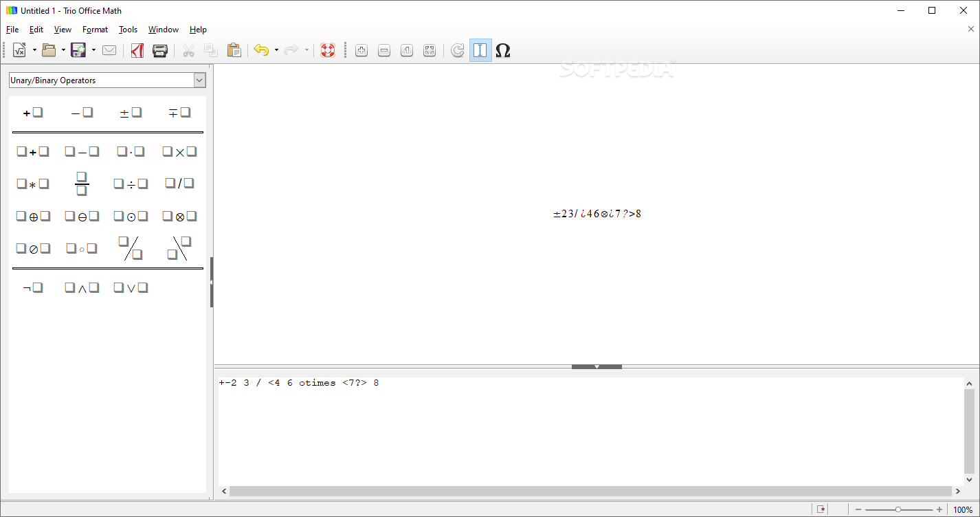This screenshot has width=980, height=517.
Task: Click the Open folder icon
Action: [x=49, y=50]
